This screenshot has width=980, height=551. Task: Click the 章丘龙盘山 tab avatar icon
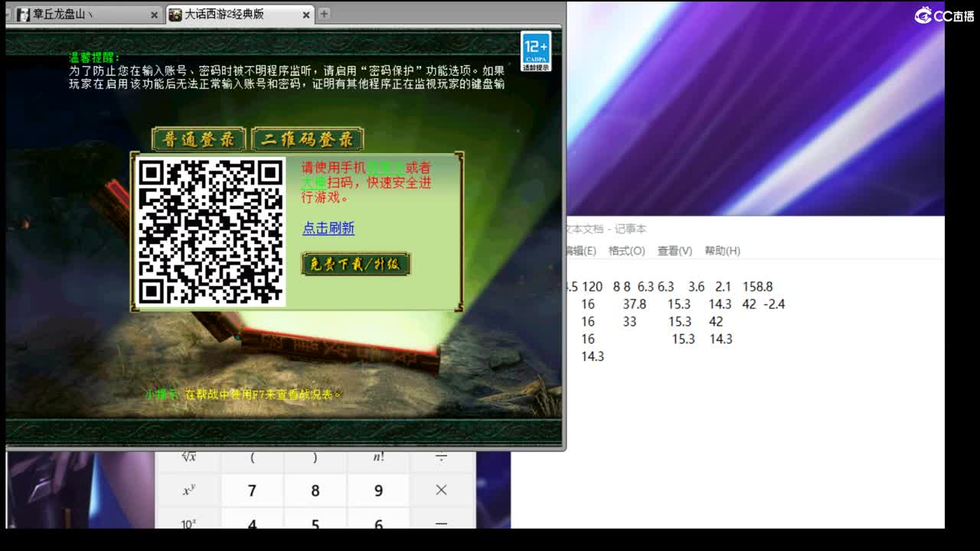[23, 15]
